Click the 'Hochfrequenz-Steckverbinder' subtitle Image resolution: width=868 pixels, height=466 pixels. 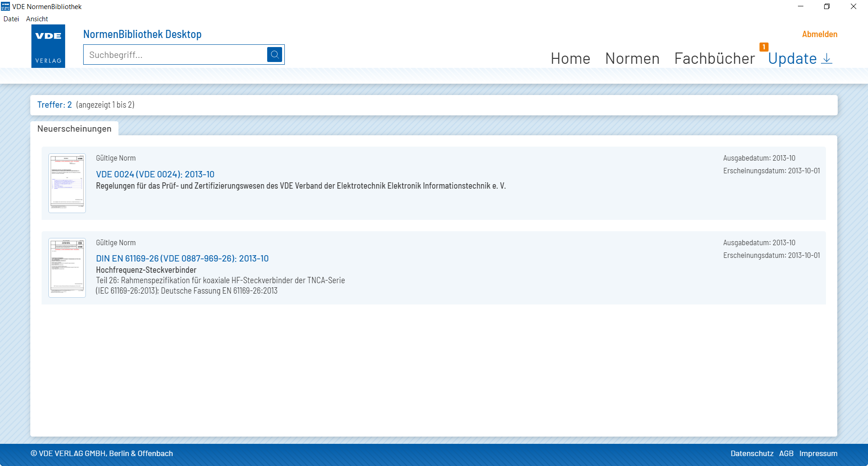(x=146, y=270)
